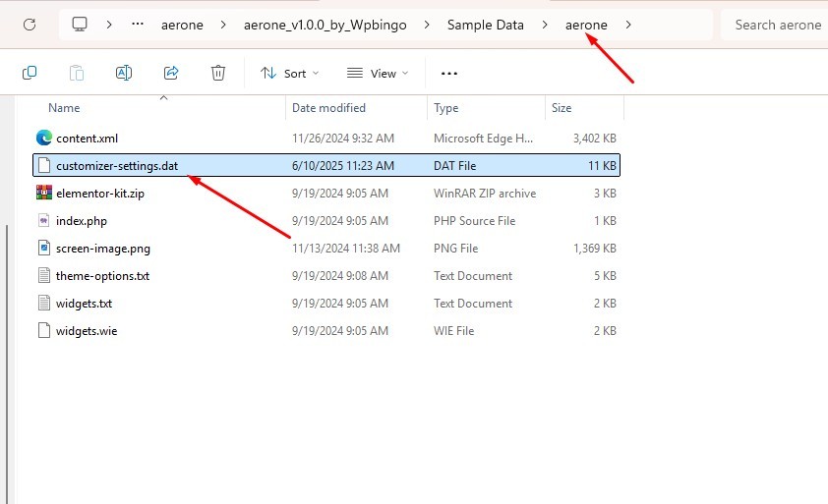The height and width of the screenshot is (504, 828).
Task: Go to first aerone breadcrumb folder
Action: 182,25
